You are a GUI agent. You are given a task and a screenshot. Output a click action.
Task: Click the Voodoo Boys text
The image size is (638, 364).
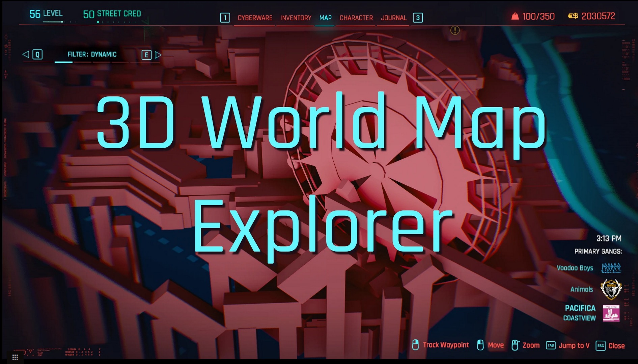[x=575, y=268]
